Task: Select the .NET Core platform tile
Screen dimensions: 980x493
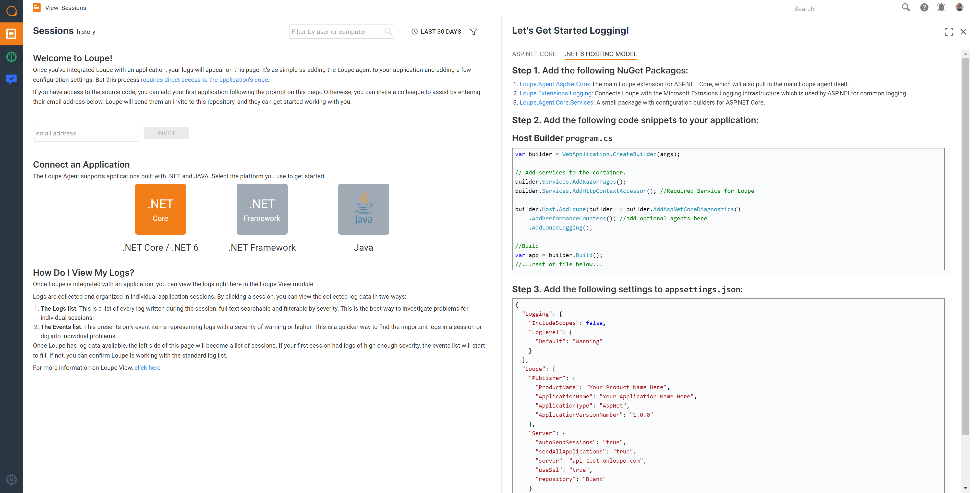Action: pyautogui.click(x=161, y=209)
